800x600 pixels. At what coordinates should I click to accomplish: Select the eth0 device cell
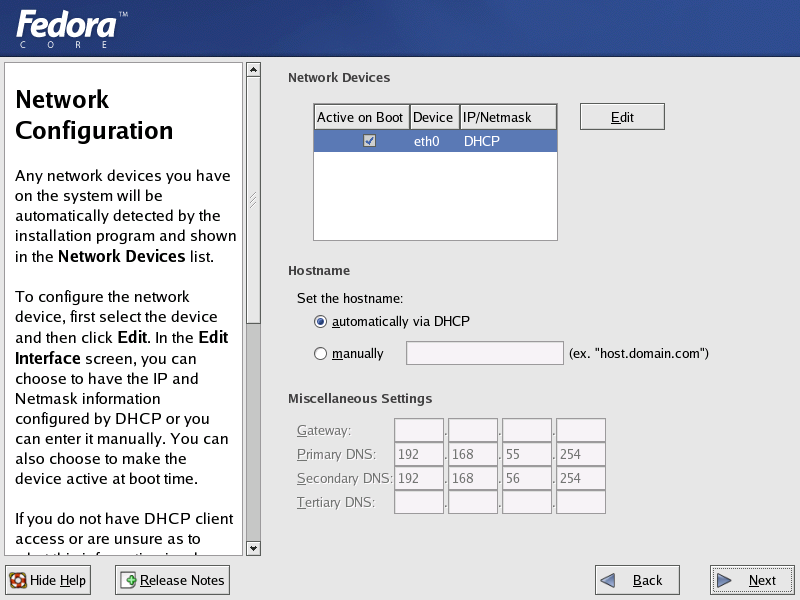(x=426, y=141)
